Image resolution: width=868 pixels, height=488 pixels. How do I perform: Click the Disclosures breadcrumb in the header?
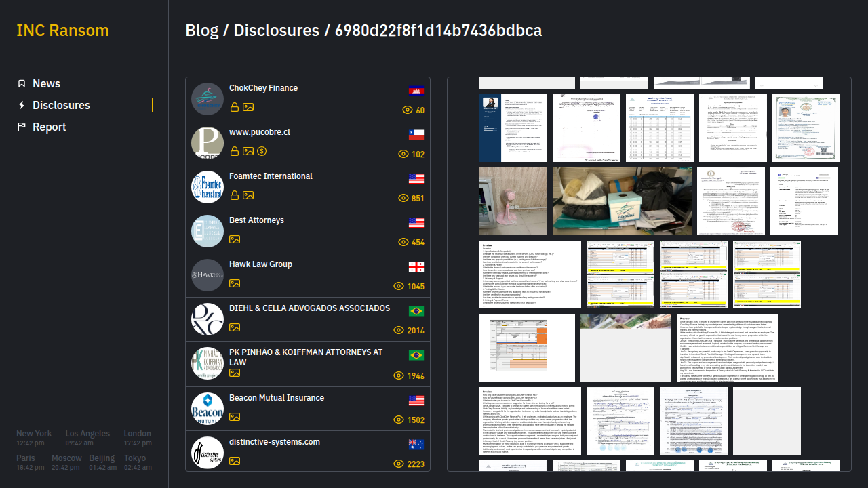click(276, 30)
